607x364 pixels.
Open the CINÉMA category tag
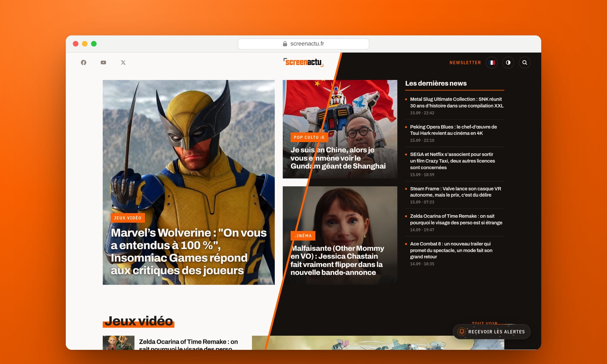tap(303, 236)
